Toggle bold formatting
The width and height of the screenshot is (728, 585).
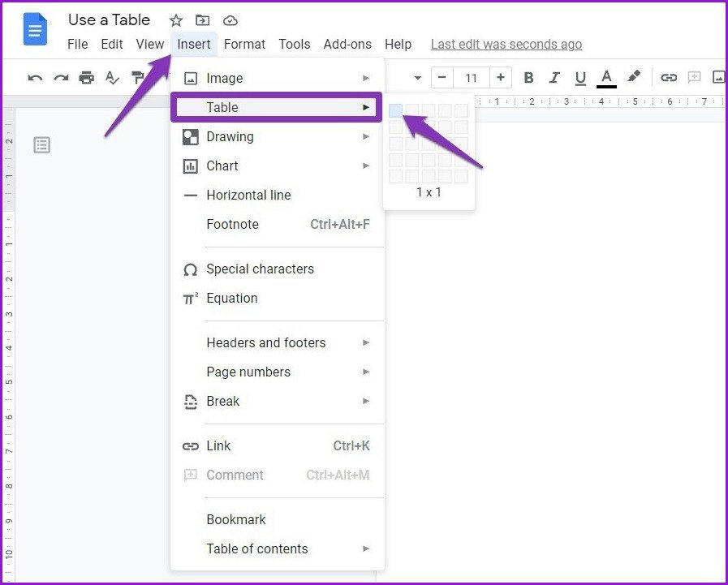click(x=528, y=78)
